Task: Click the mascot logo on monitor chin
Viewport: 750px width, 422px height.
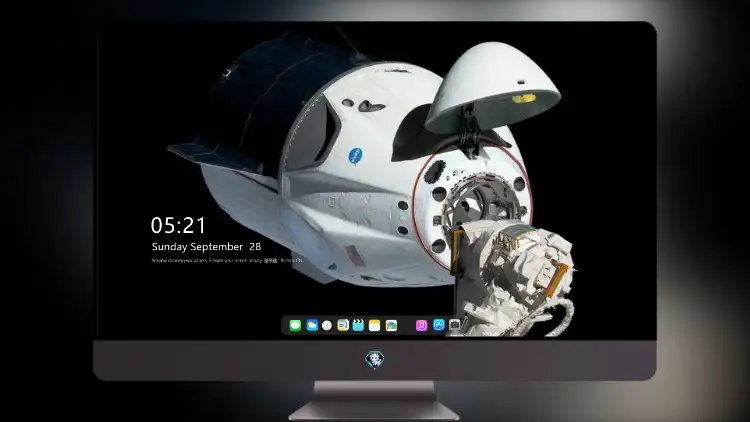Action: click(375, 359)
